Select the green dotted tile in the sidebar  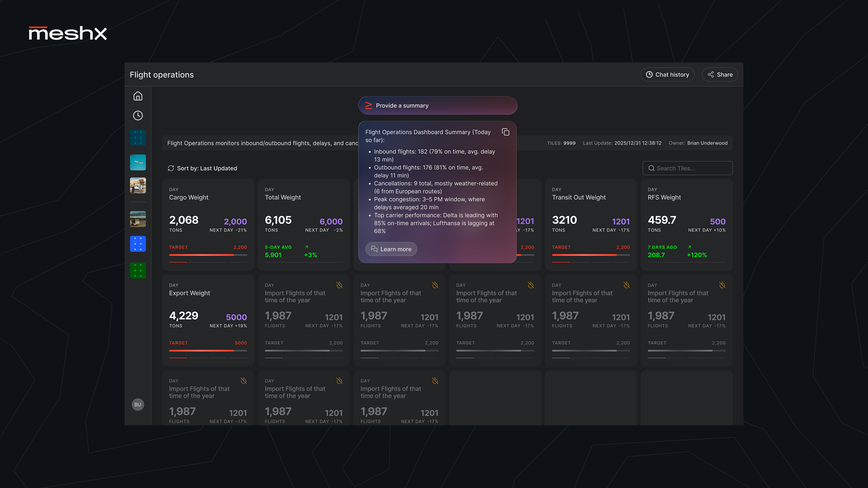tap(138, 271)
